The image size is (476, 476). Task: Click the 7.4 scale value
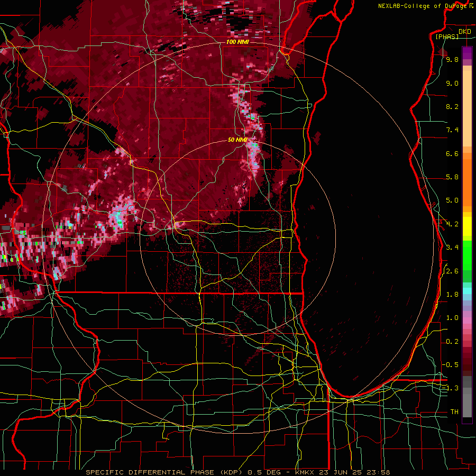tap(452, 130)
